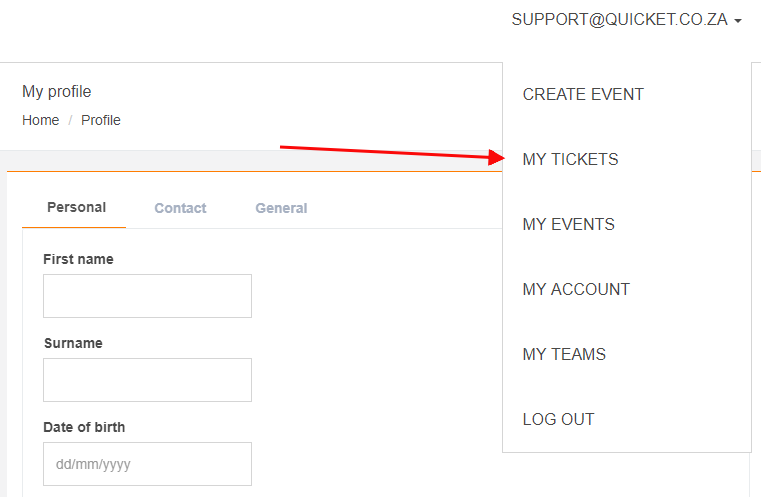Focus the First name input field

click(x=147, y=296)
